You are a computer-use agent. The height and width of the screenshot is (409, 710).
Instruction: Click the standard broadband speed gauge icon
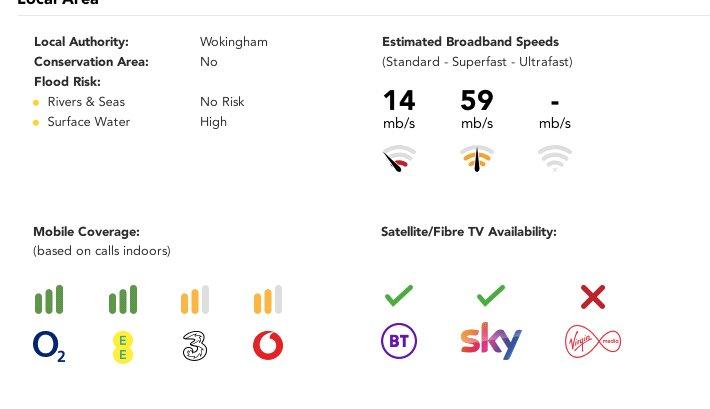tap(398, 159)
